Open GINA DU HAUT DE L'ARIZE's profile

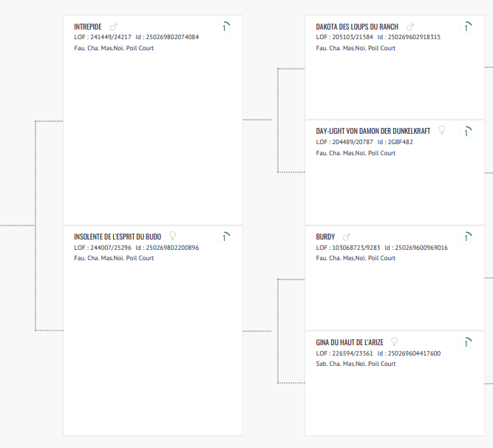[x=350, y=342]
